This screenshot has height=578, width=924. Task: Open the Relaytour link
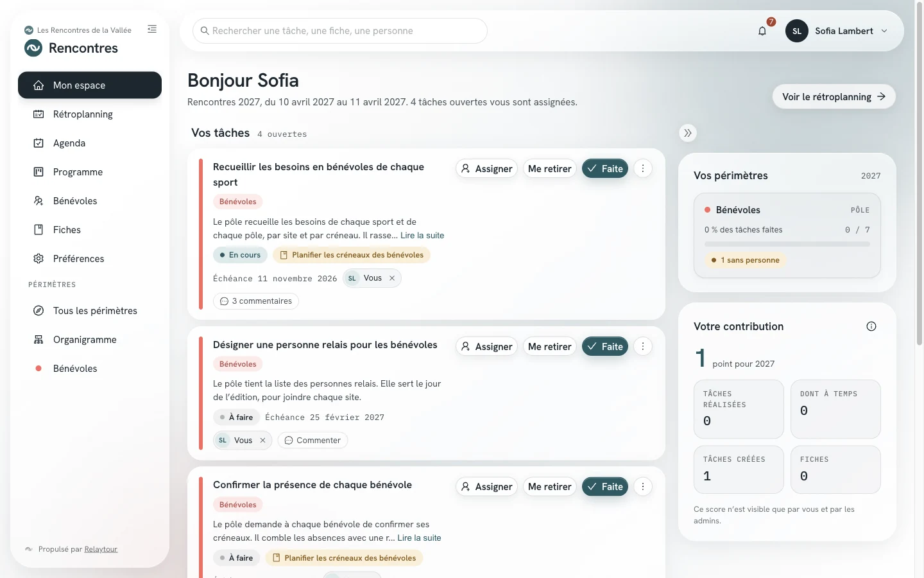coord(101,549)
